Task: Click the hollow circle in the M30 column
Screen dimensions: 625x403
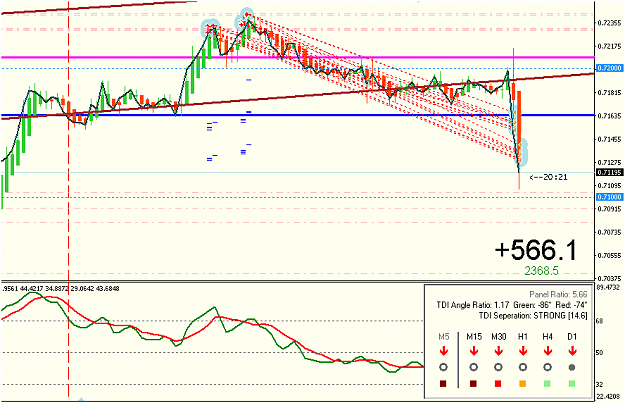Action: coord(498,368)
